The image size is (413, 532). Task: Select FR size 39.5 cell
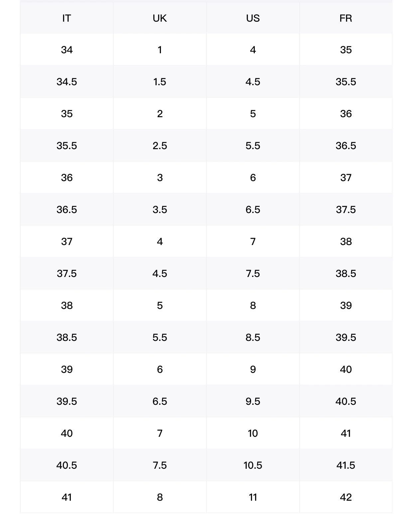[x=346, y=338]
